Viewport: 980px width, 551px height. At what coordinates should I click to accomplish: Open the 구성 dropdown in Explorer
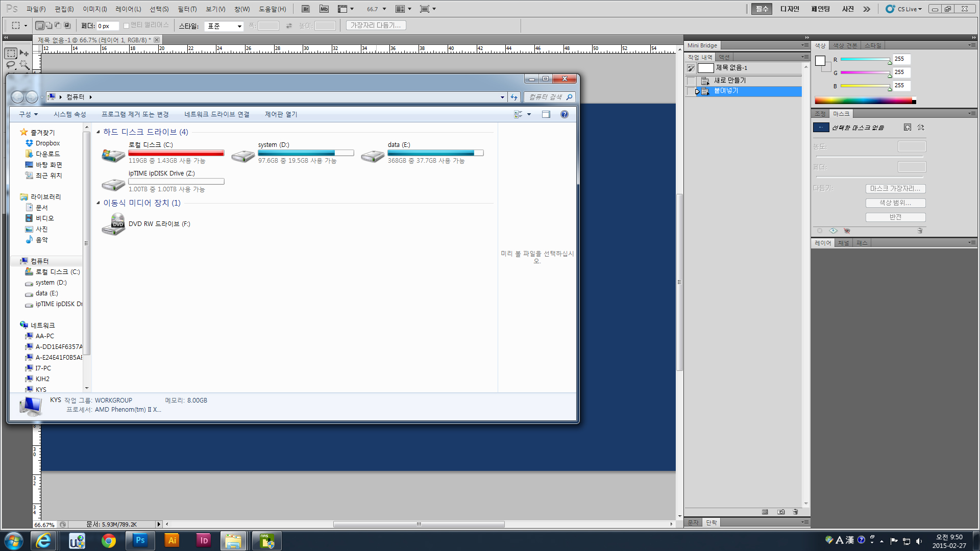pyautogui.click(x=28, y=114)
